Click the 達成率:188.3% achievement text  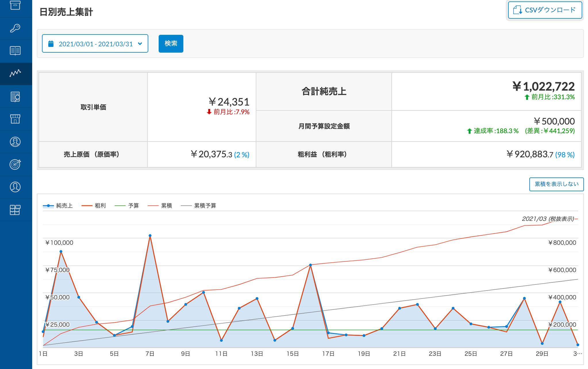493,131
